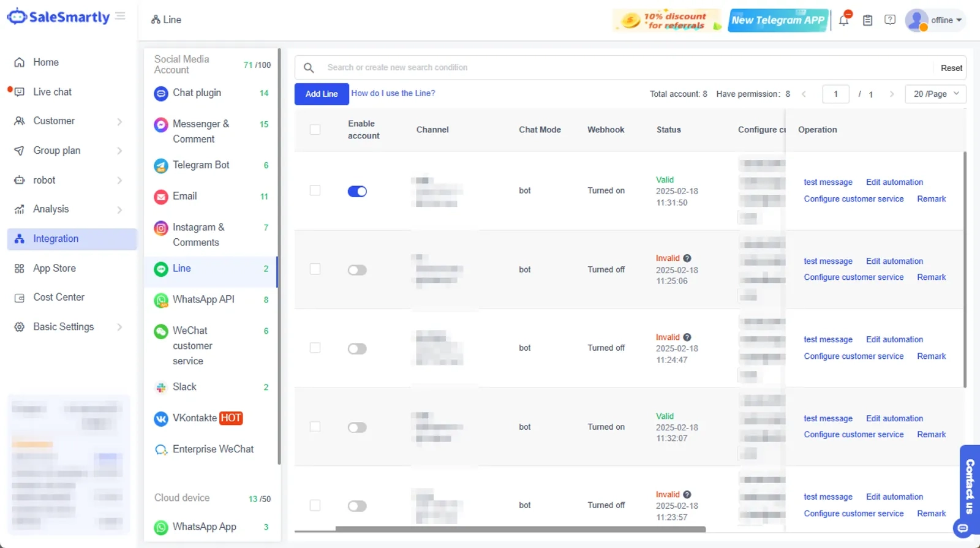
Task: Disable the first account's enable toggle
Action: click(x=357, y=191)
